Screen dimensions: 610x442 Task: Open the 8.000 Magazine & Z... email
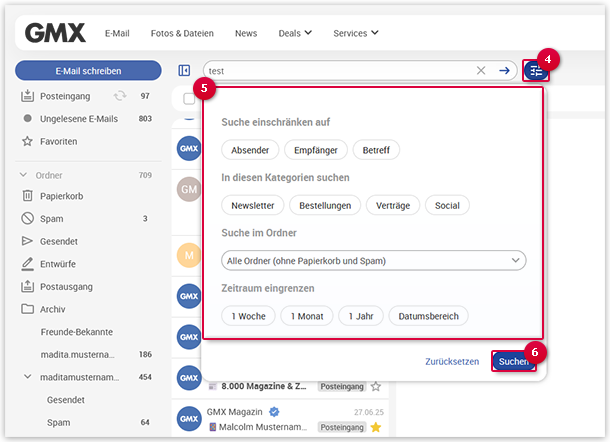(264, 386)
